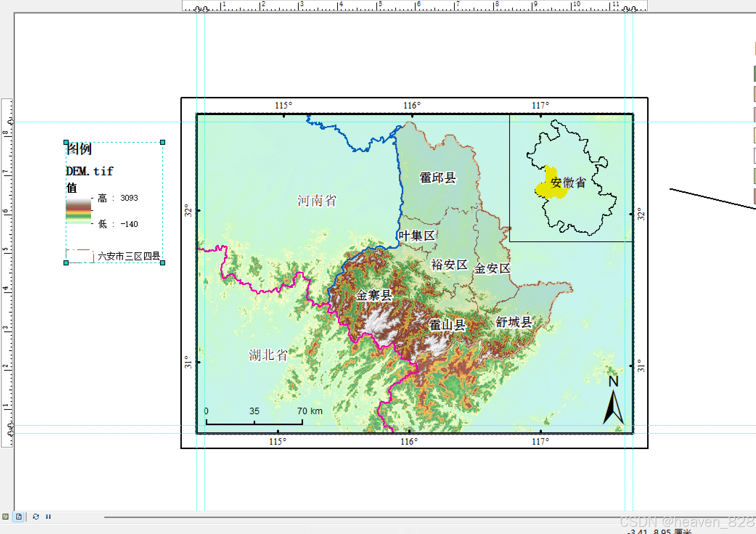Select the 0-35-70 km scale bar
This screenshot has width=756, height=534.
[254, 423]
